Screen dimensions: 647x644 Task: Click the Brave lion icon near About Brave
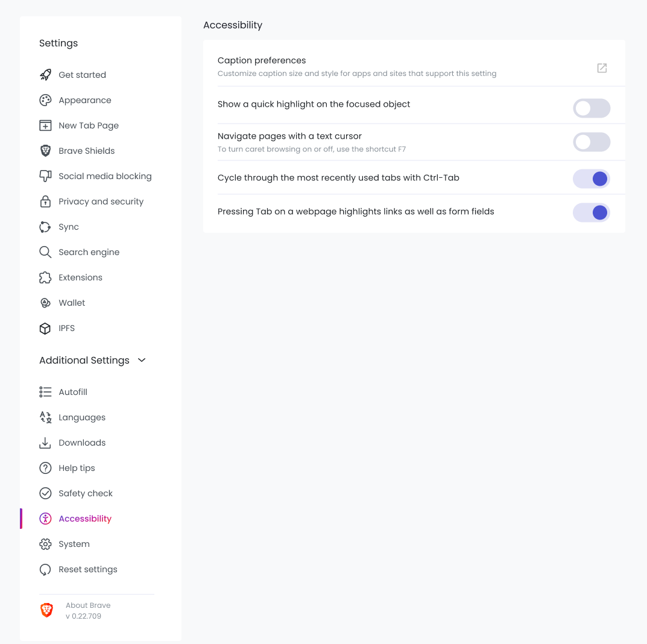(46, 610)
